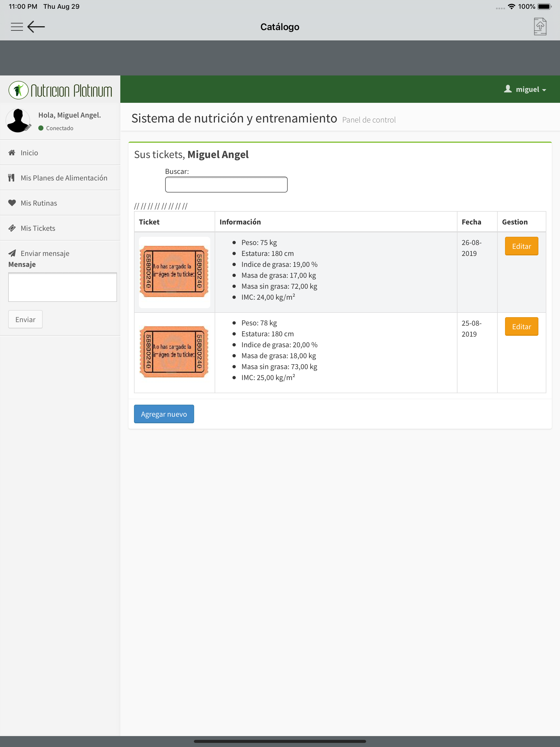Click the Nutricion Platinum logo
The image size is (560, 747).
[60, 90]
